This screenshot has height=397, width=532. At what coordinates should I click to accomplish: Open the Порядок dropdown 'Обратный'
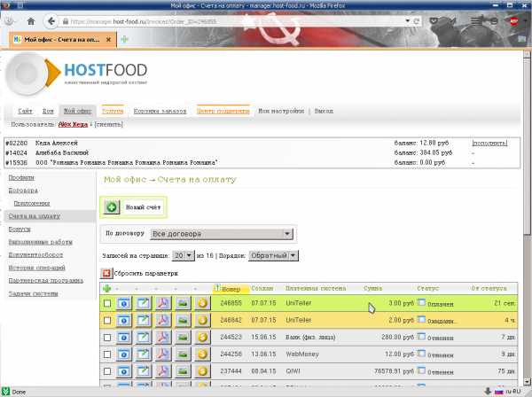[277, 255]
